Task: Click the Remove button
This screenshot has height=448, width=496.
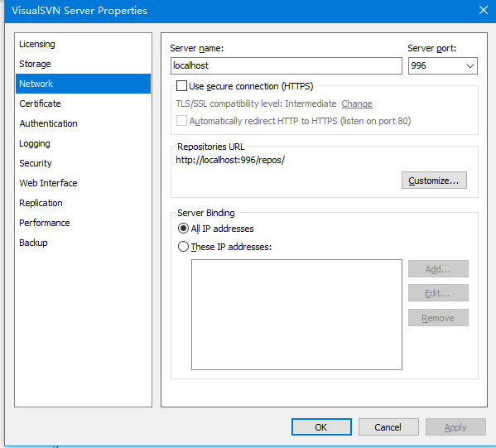Action: [438, 318]
